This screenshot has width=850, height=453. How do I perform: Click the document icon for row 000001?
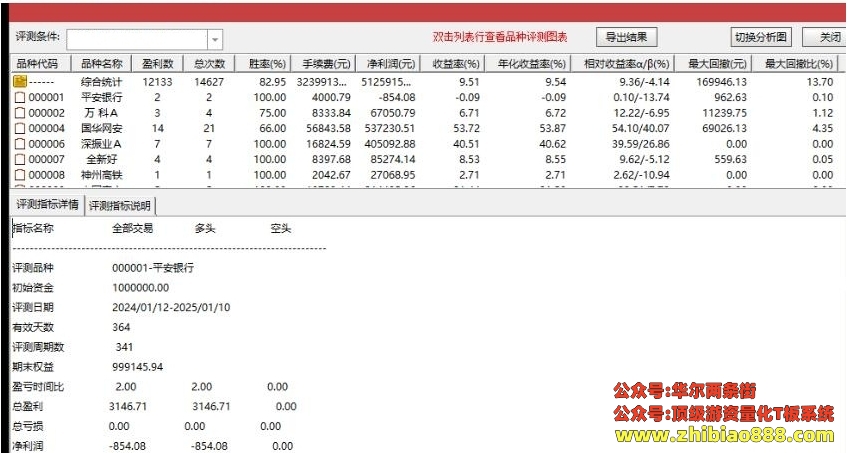pyautogui.click(x=20, y=98)
